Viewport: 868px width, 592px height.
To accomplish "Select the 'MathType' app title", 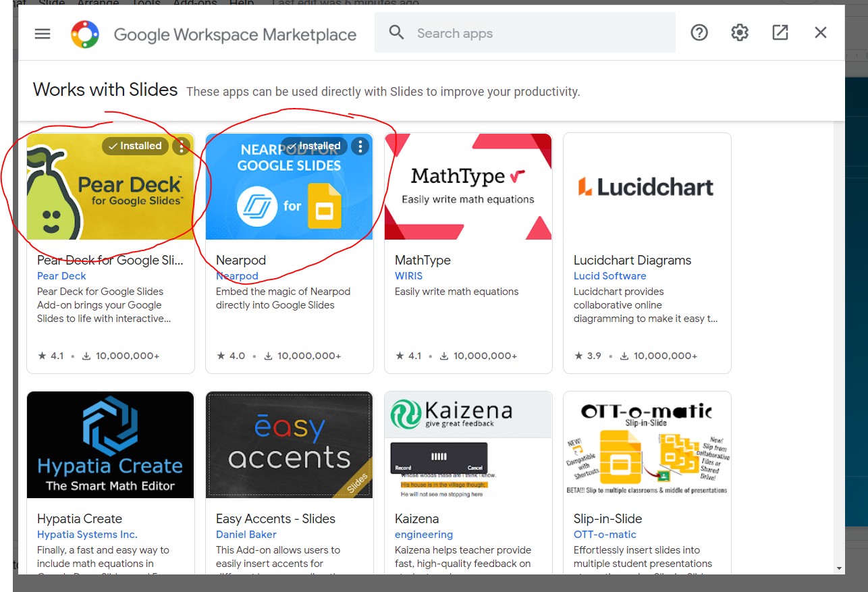I will [423, 261].
